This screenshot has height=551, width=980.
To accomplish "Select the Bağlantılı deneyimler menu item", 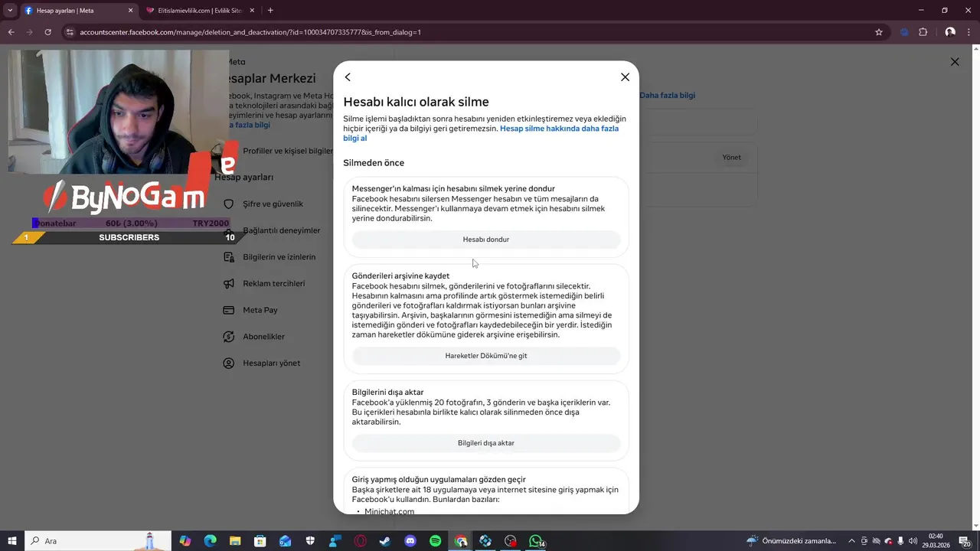I will pyautogui.click(x=282, y=230).
